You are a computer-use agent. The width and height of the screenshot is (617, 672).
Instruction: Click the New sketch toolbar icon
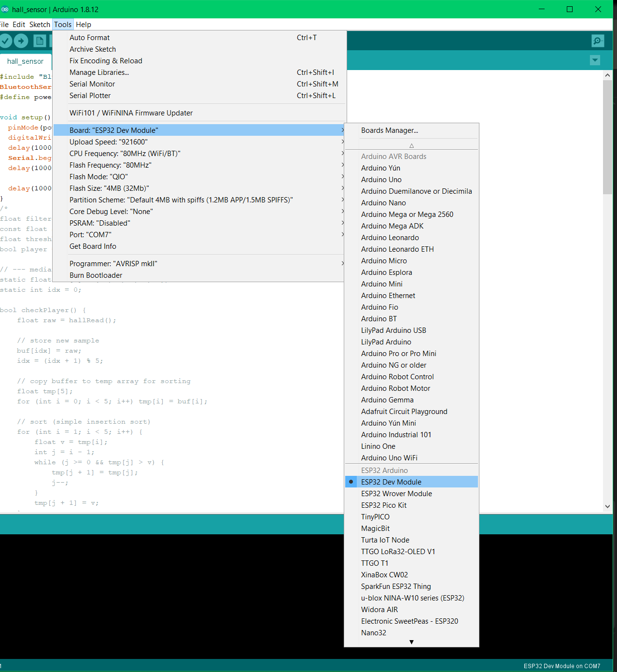click(40, 41)
